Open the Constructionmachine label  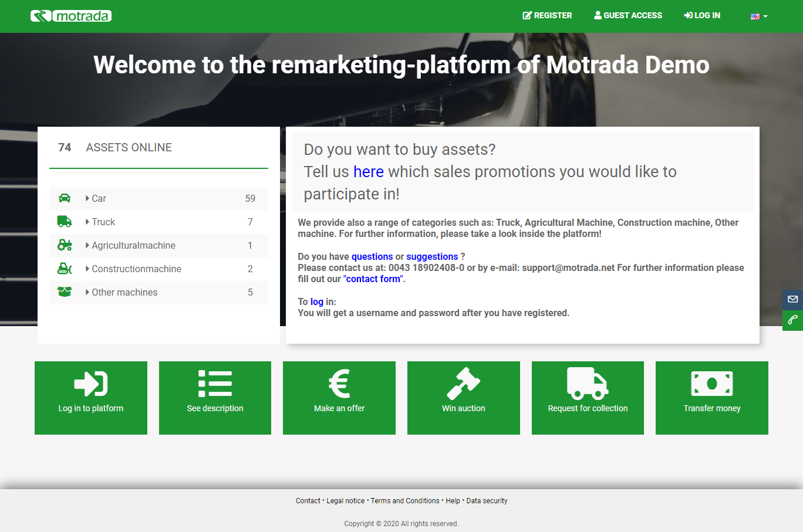tap(136, 269)
